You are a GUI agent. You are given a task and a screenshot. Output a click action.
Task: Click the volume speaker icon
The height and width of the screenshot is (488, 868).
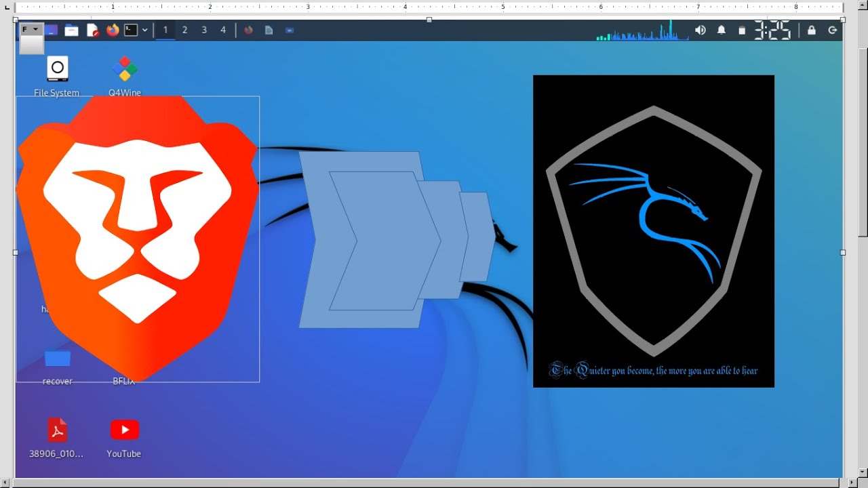(701, 30)
